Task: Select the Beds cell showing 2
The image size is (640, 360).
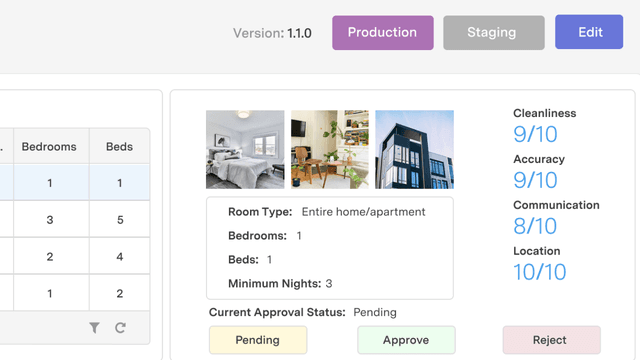Action: [120, 293]
